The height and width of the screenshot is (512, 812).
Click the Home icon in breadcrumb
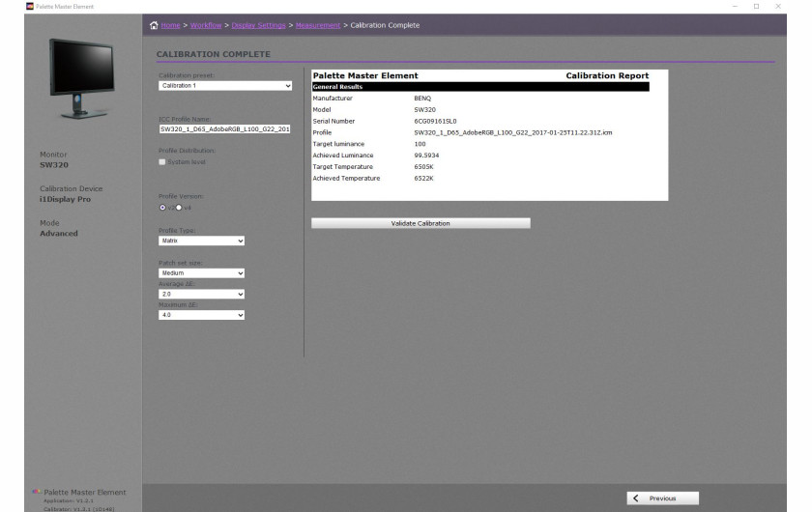pyautogui.click(x=154, y=25)
